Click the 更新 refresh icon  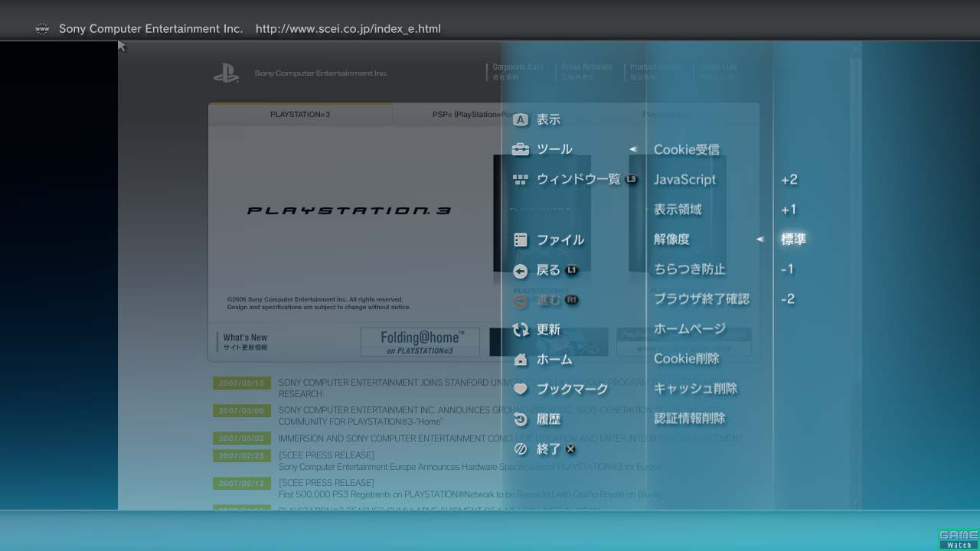pos(521,330)
